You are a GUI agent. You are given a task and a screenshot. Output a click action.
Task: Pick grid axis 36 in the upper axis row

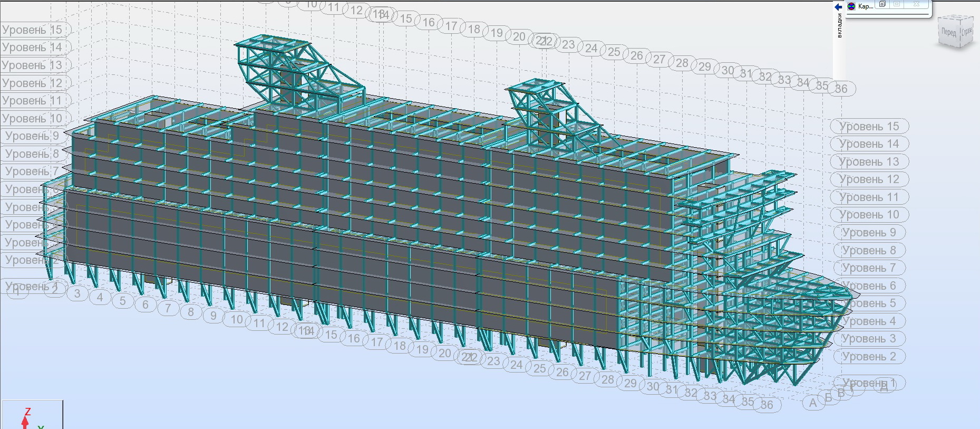coord(841,89)
